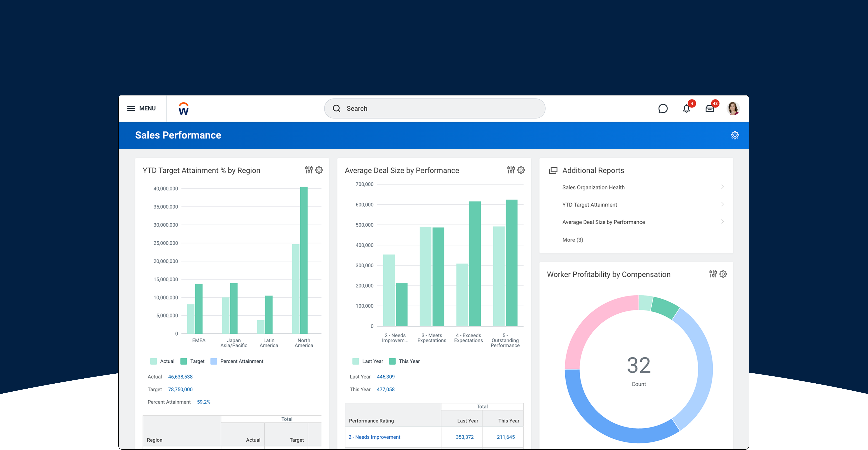
Task: Click chevron next to Average Deal Size by Performance report
Action: point(722,221)
